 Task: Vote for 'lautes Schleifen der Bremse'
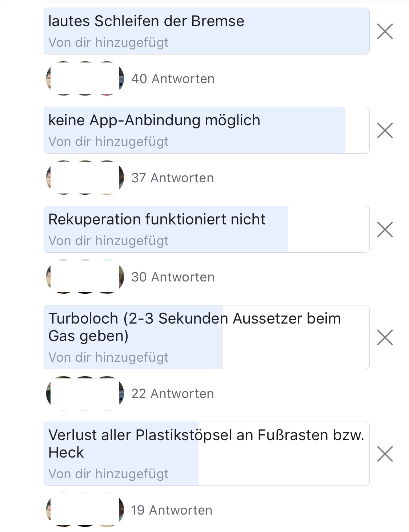click(x=206, y=31)
